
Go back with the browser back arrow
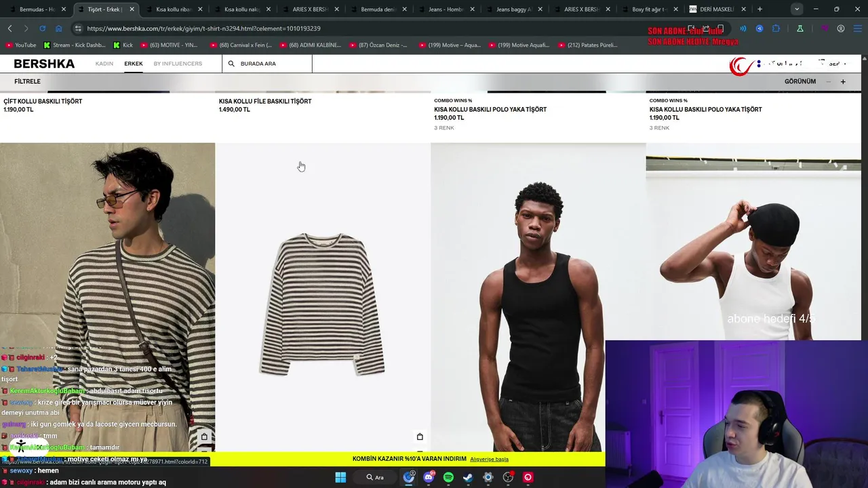click(x=10, y=28)
